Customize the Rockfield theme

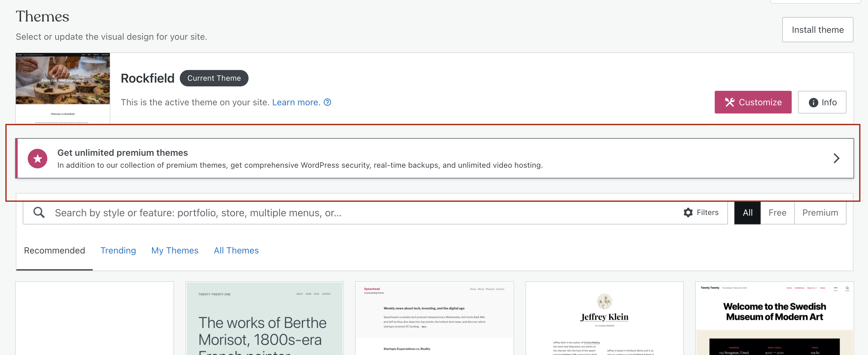click(753, 102)
